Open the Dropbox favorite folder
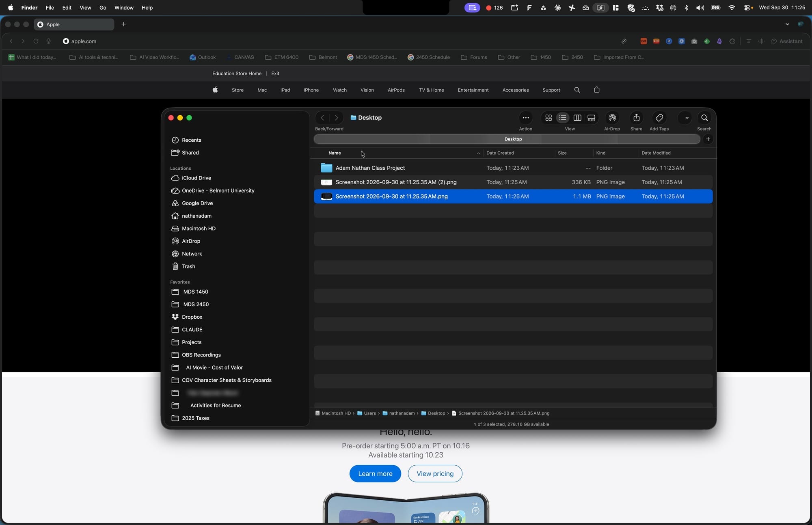 (192, 317)
